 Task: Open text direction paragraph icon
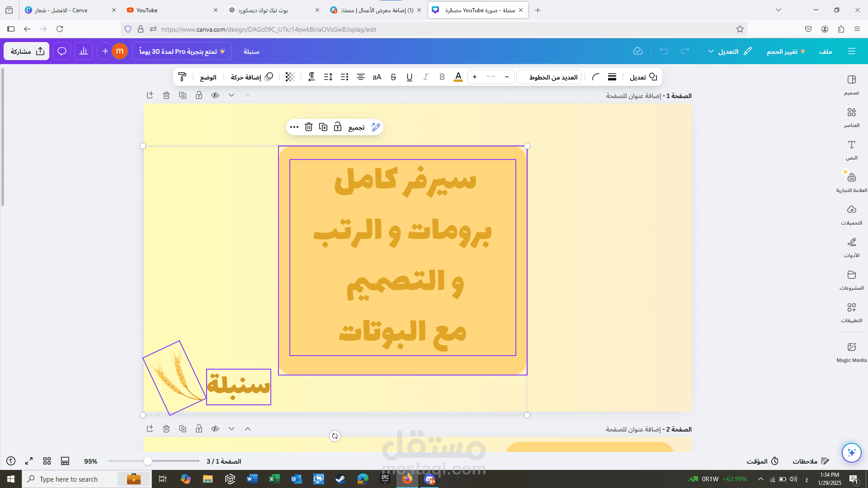tap(311, 77)
